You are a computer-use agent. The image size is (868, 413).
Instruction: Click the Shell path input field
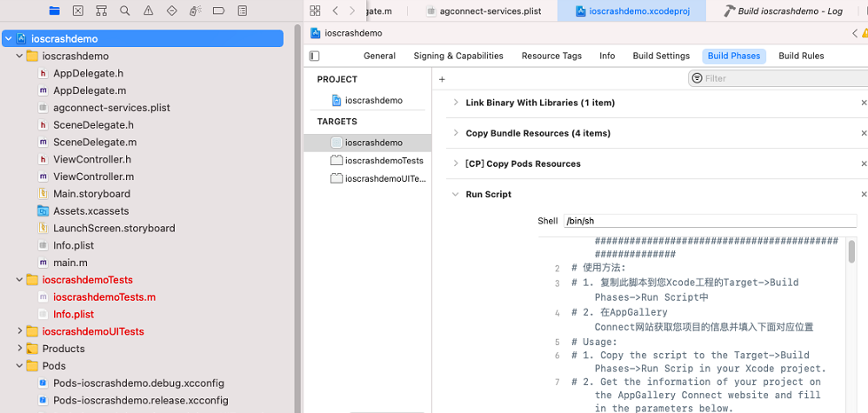(709, 221)
